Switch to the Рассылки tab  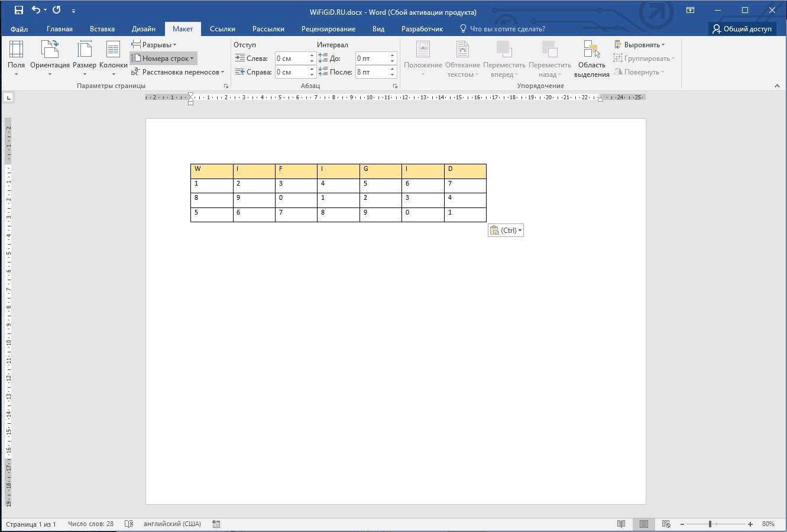(268, 29)
